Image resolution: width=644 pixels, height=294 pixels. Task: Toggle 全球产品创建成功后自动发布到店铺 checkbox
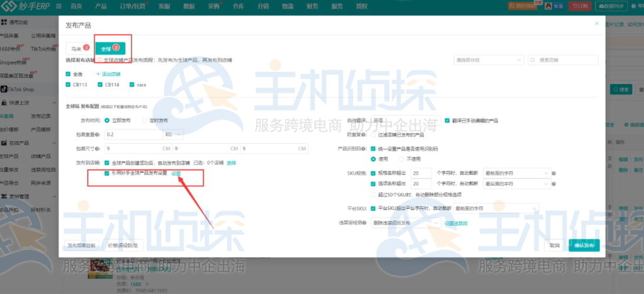point(107,162)
